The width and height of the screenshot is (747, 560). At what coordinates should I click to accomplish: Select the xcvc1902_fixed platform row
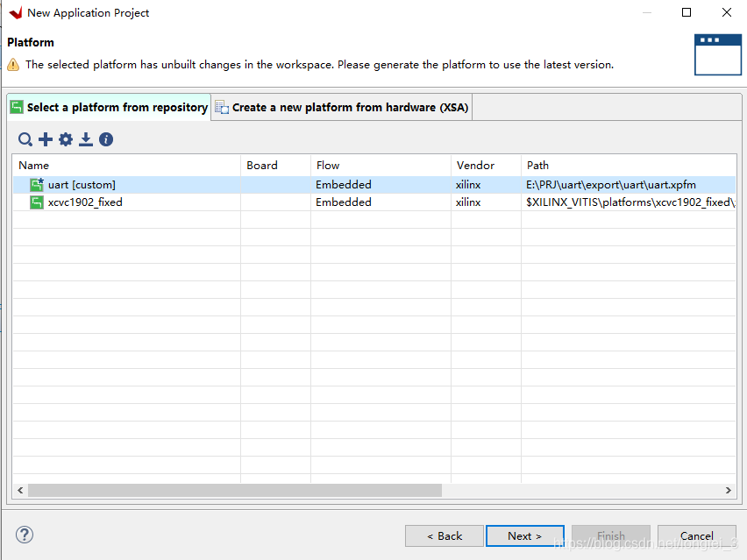click(x=374, y=202)
